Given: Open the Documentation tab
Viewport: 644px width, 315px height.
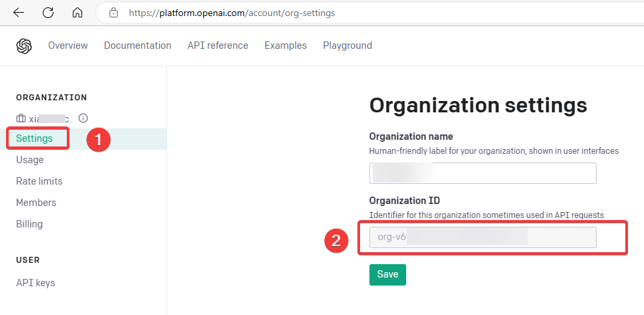Looking at the screenshot, I should pos(138,45).
